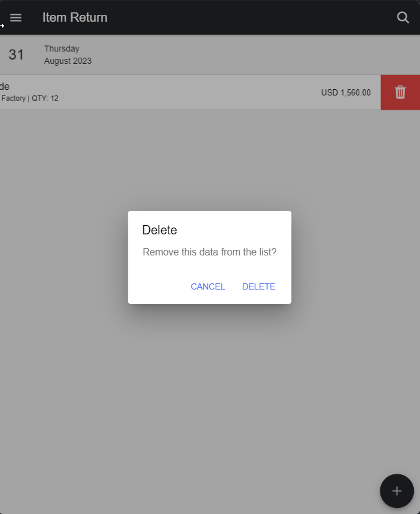Click the "Thursday" weekday label

[x=61, y=48]
